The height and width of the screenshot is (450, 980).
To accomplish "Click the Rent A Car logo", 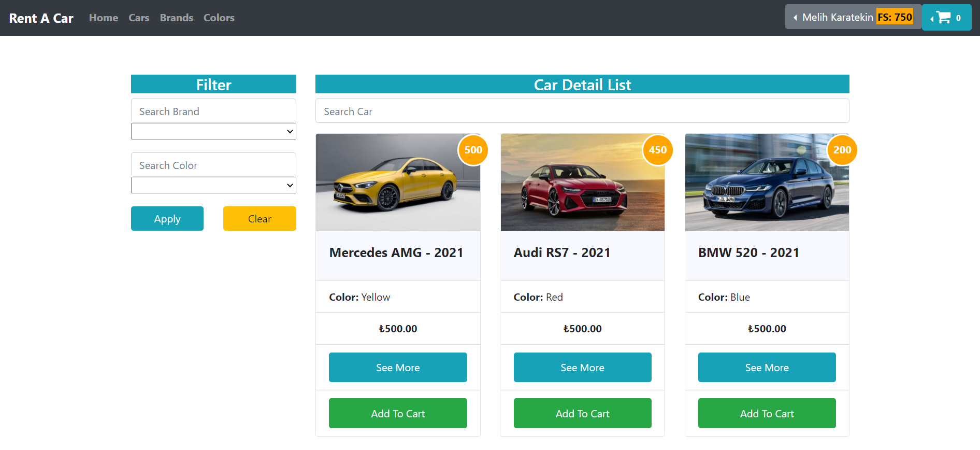I will pyautogui.click(x=41, y=18).
